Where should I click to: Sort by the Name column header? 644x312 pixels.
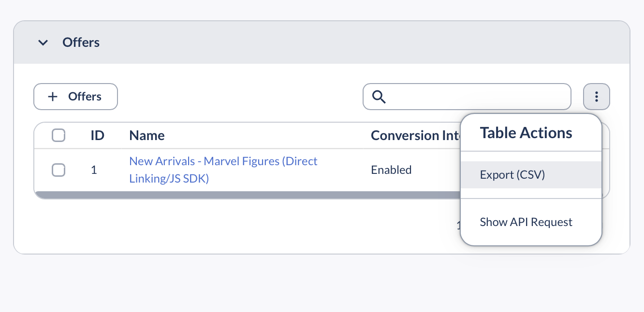point(147,136)
